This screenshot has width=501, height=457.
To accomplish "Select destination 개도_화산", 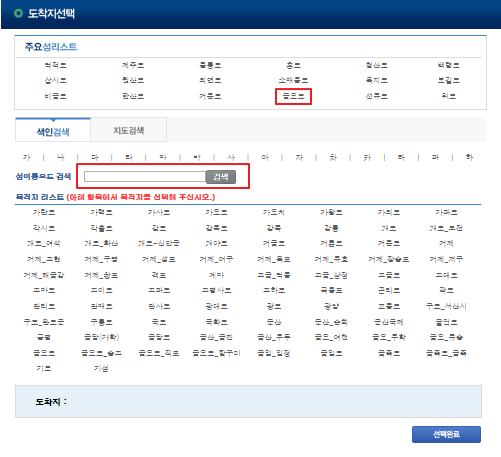I will pyautogui.click(x=101, y=243).
